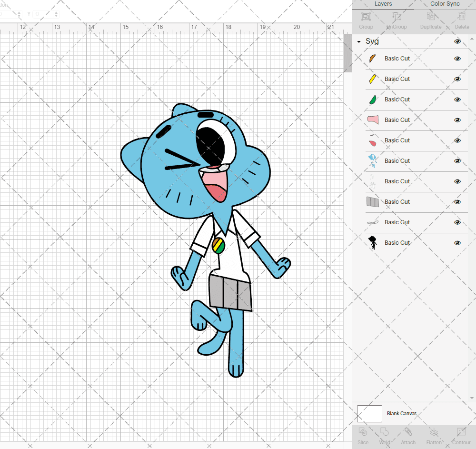Collapse the Svg group arrow

point(359,41)
